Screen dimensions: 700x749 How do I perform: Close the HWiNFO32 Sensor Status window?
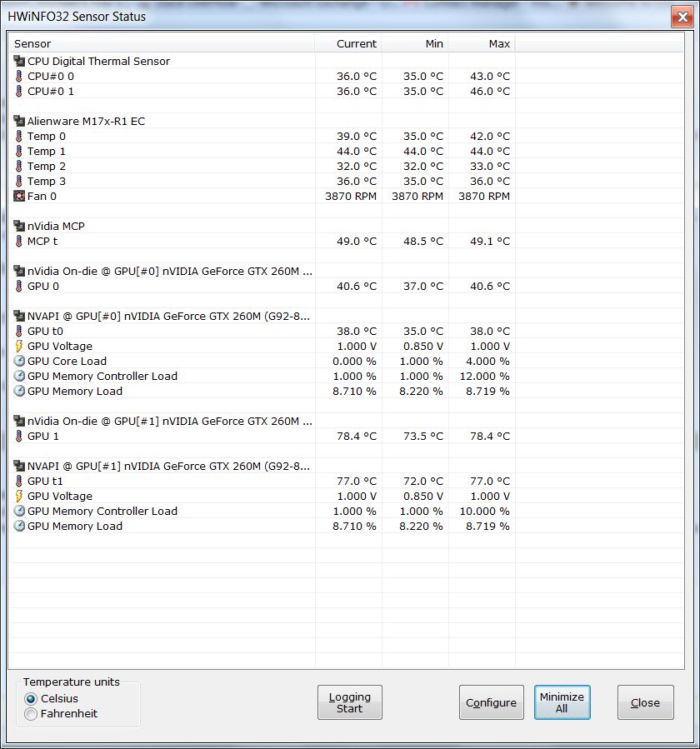pyautogui.click(x=682, y=17)
